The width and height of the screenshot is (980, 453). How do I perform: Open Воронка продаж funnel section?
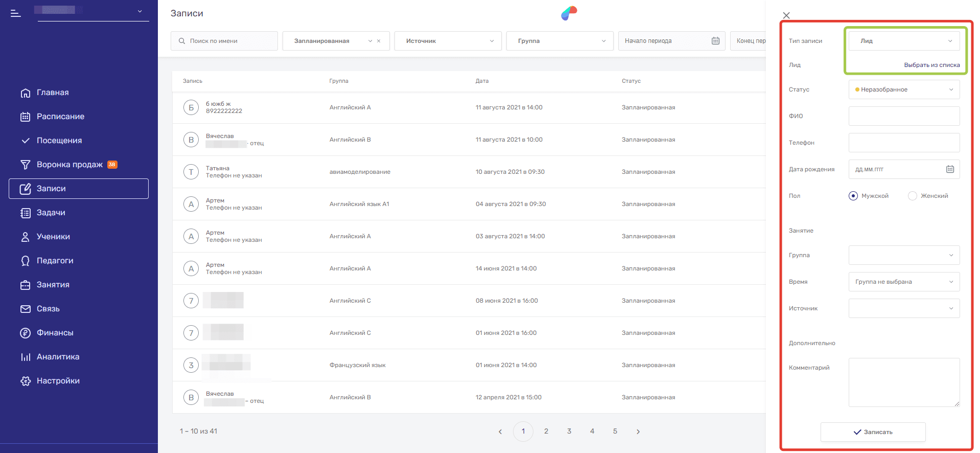point(69,165)
